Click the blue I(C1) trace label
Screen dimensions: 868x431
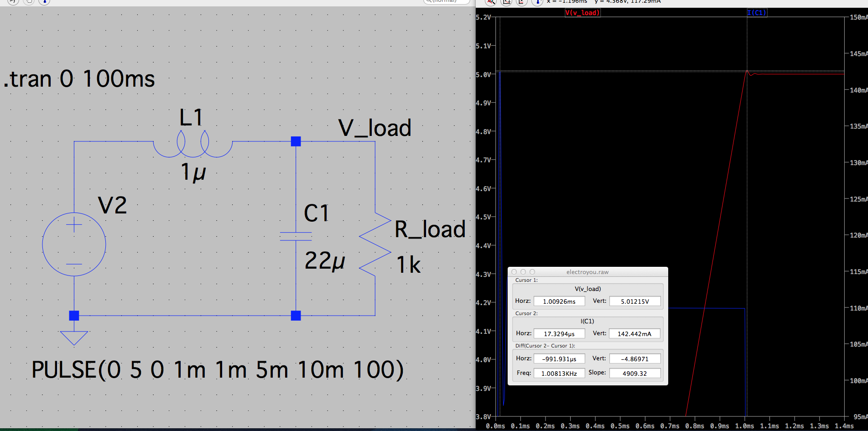757,13
